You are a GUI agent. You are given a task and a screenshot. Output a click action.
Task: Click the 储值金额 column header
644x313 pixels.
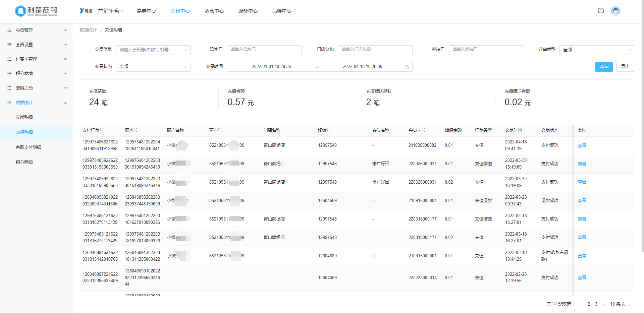click(x=453, y=130)
